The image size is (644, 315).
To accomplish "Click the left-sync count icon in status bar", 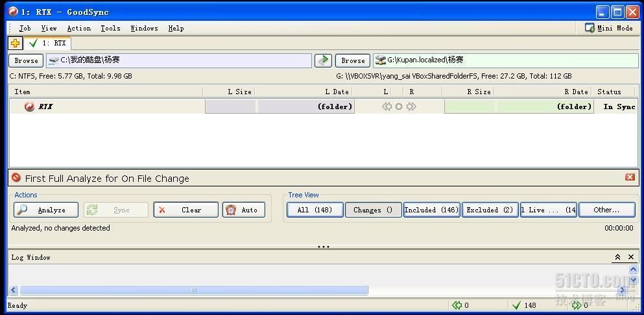I will pyautogui.click(x=457, y=305).
